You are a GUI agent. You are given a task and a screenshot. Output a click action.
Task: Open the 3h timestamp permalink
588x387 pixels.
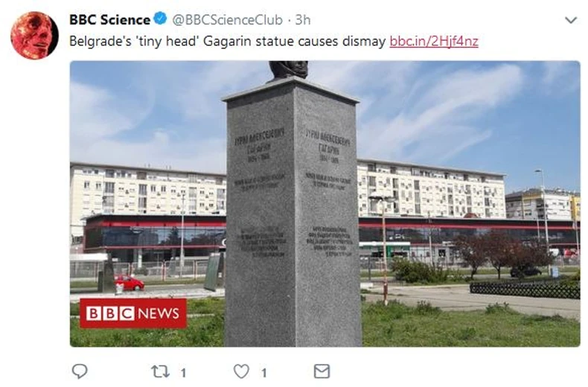[x=302, y=20]
